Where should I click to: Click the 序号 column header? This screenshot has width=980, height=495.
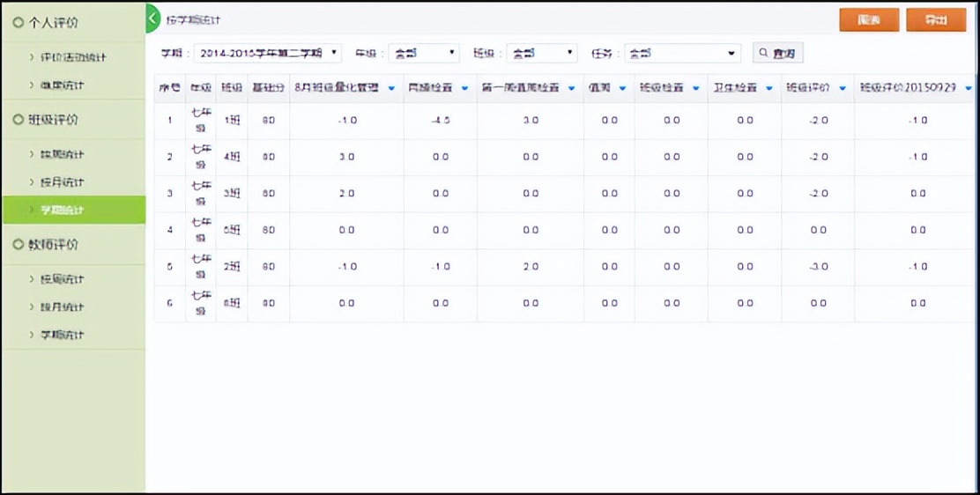(170, 88)
